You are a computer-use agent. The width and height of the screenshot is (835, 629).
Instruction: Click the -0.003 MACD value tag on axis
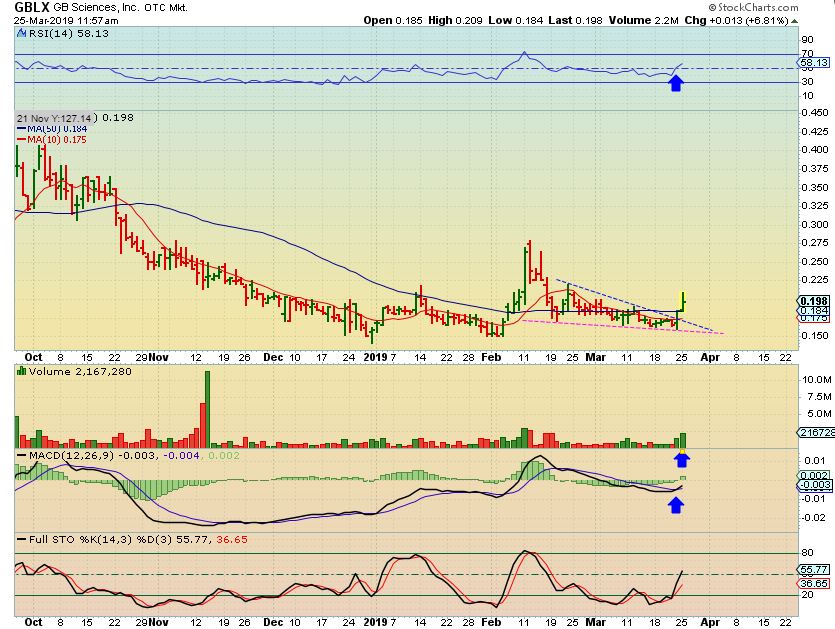pos(814,485)
